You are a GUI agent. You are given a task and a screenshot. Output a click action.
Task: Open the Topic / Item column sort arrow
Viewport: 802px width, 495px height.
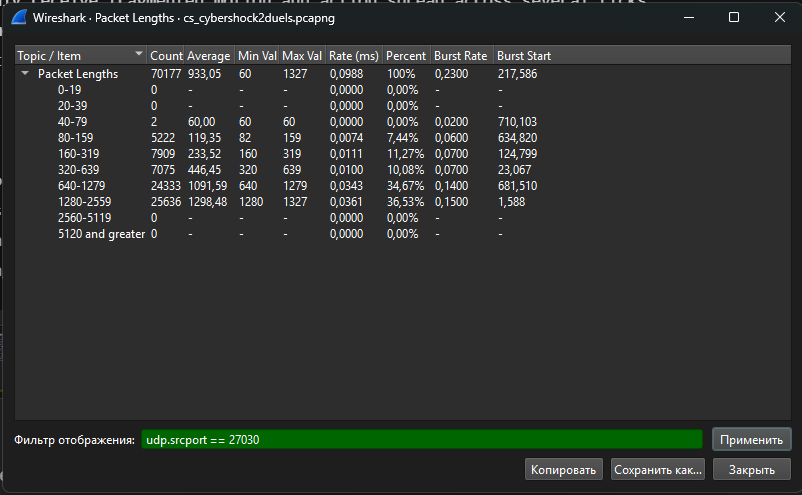coord(138,56)
